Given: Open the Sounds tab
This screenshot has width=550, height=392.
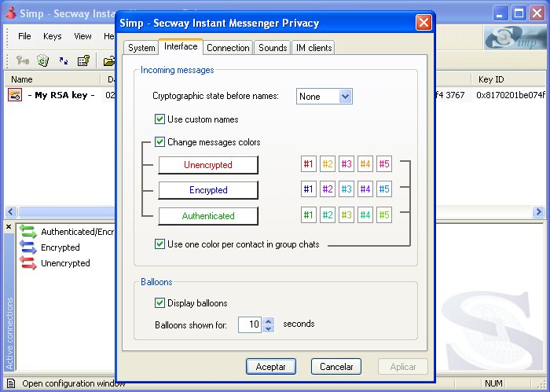Looking at the screenshot, I should click(x=273, y=48).
